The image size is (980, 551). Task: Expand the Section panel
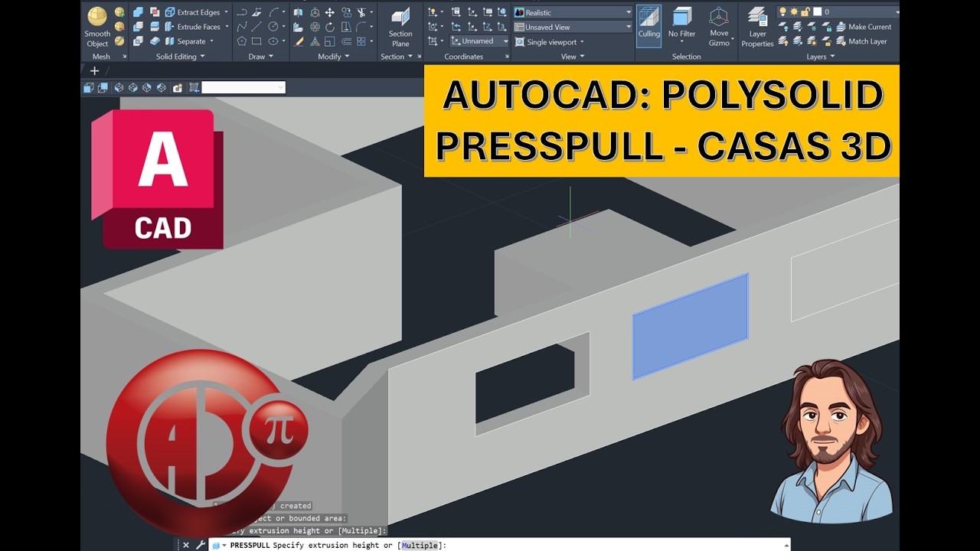397,57
